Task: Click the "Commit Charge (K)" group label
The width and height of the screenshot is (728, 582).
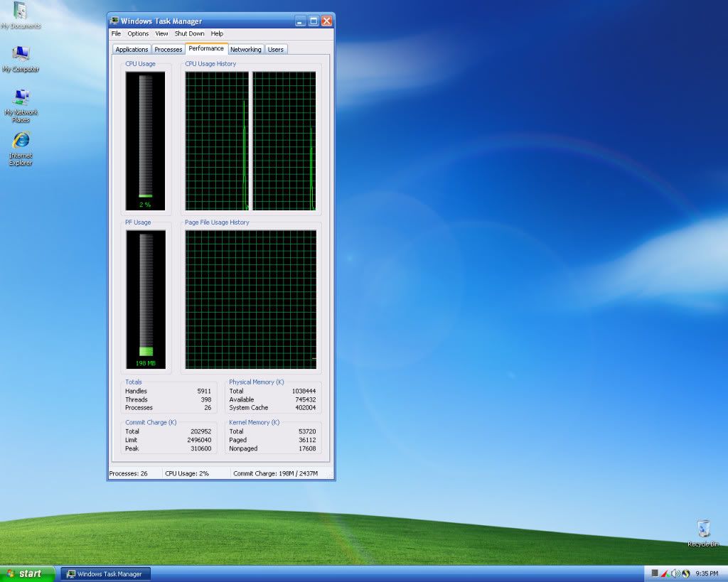Action: pos(151,422)
